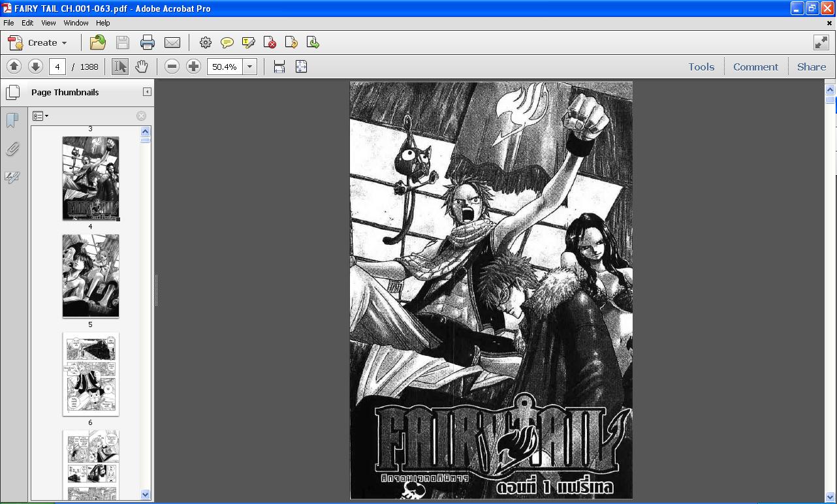Print the document with printer icon
Screen dimensions: 837x504
(148, 42)
